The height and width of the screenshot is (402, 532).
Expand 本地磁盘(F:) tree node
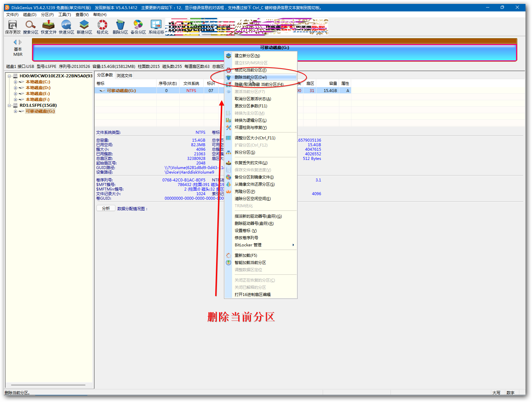click(x=15, y=100)
